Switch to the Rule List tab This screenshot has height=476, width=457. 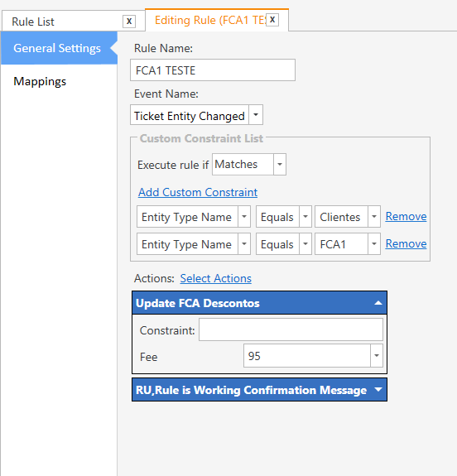pyautogui.click(x=33, y=22)
